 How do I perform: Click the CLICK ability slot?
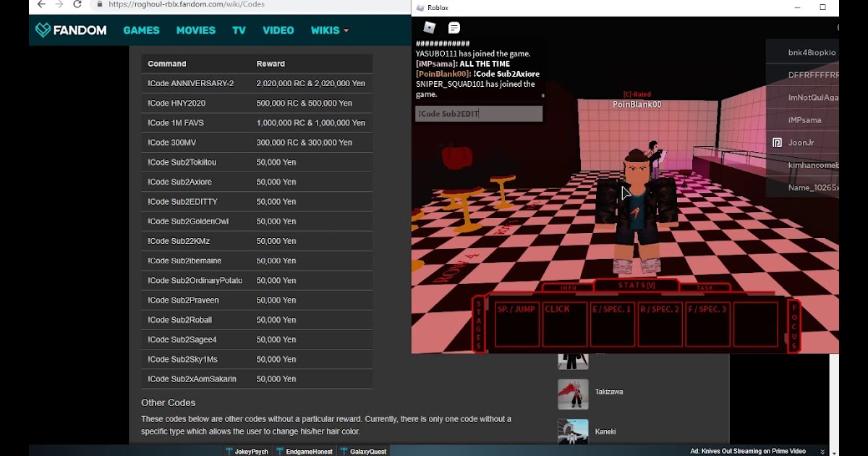564,323
